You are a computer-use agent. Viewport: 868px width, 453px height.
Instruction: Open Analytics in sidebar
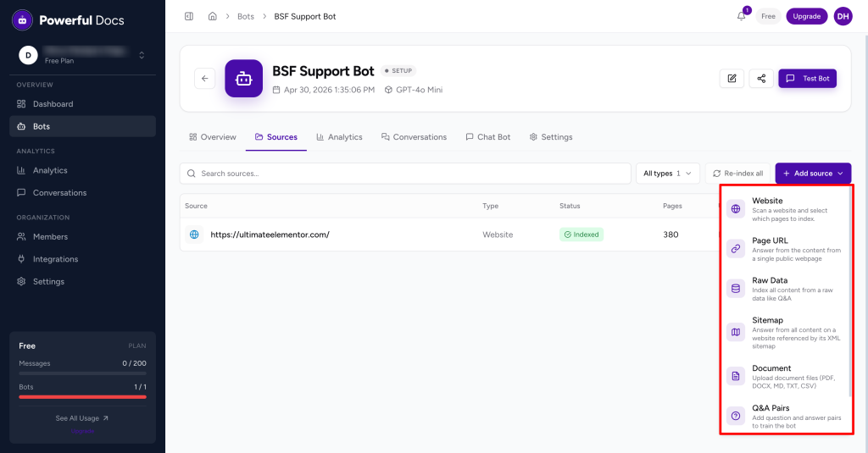(82, 170)
